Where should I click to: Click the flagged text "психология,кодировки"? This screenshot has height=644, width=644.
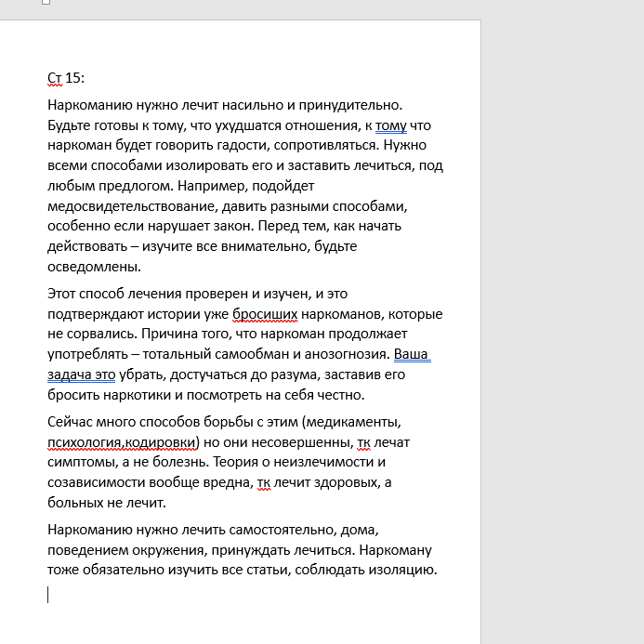click(x=122, y=440)
